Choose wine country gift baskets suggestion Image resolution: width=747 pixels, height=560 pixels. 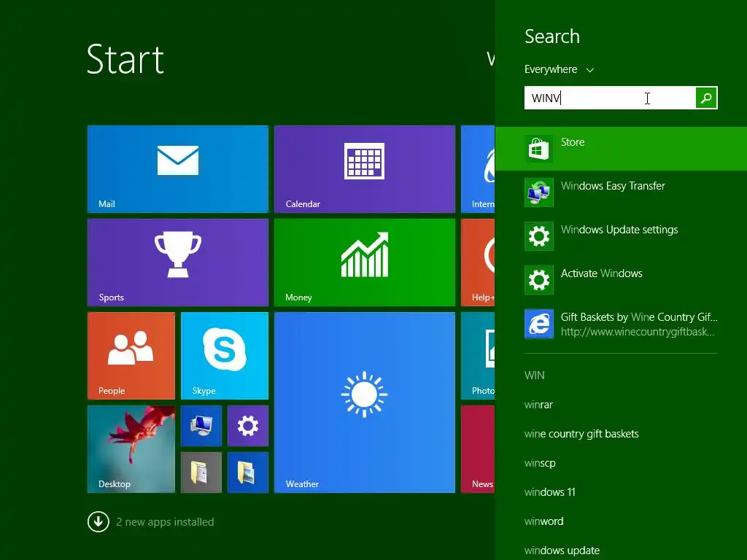[581, 434]
